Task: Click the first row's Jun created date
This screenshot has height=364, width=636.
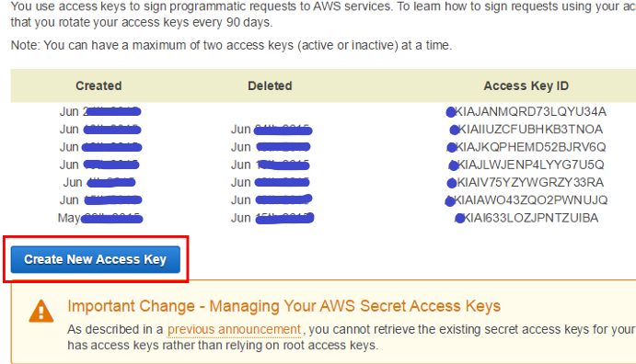Action: [100, 112]
